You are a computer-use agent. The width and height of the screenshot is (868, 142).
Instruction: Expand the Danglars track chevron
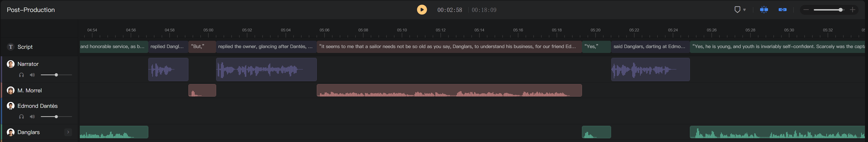click(68, 132)
